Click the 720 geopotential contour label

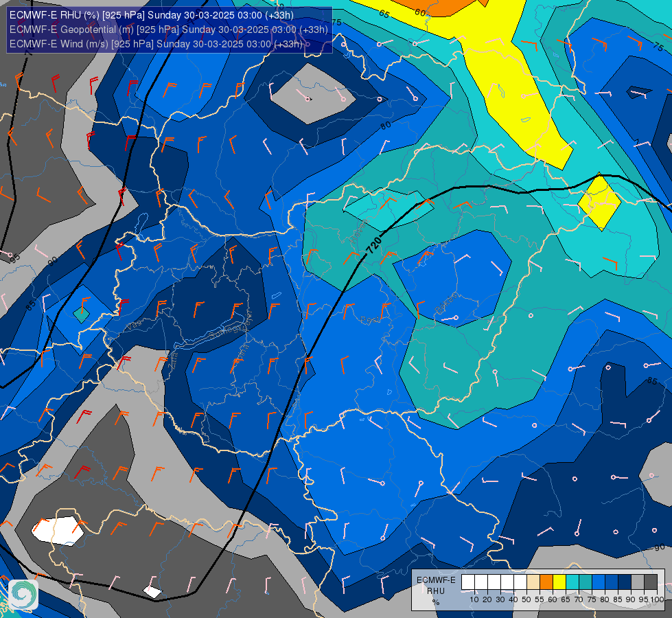point(373,245)
